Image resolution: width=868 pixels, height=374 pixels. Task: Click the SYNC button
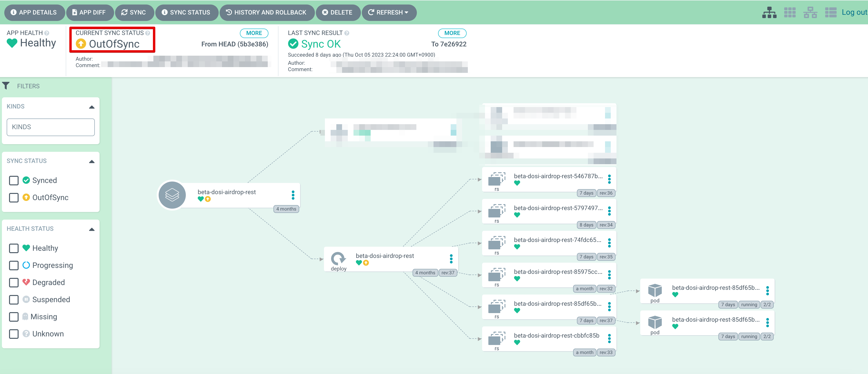pyautogui.click(x=134, y=12)
